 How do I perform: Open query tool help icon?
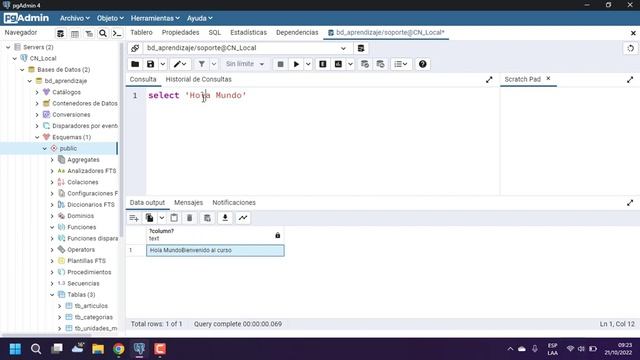pyautogui.click(x=422, y=64)
